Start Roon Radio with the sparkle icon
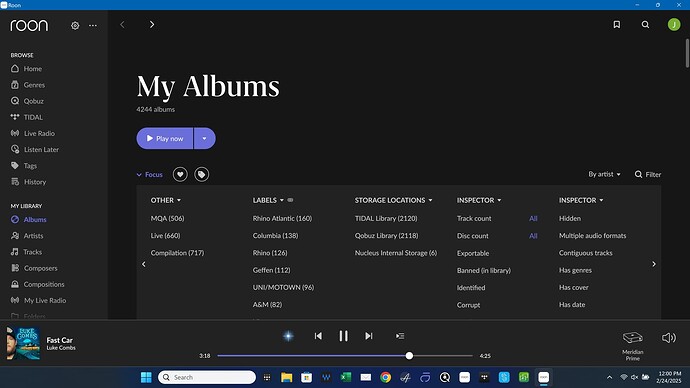This screenshot has width=690, height=388. (288, 336)
